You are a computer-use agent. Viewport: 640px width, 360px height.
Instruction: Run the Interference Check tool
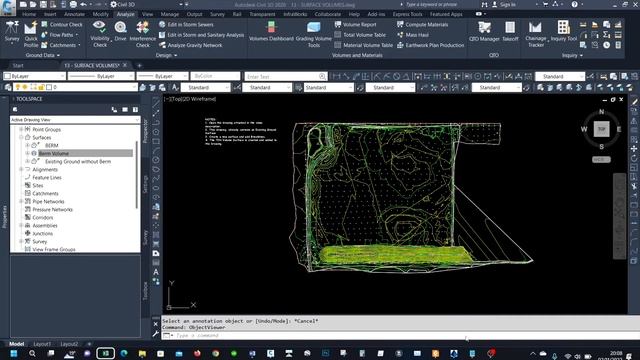142,34
